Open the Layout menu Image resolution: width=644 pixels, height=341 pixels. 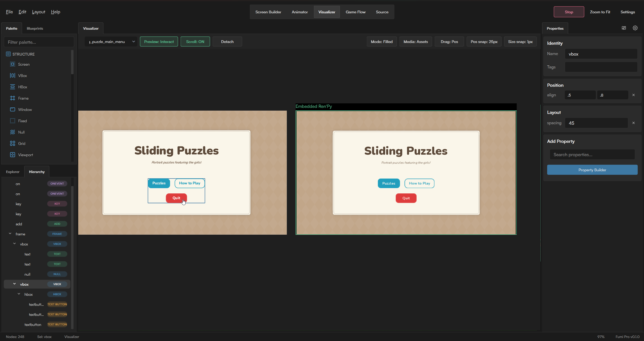point(38,12)
